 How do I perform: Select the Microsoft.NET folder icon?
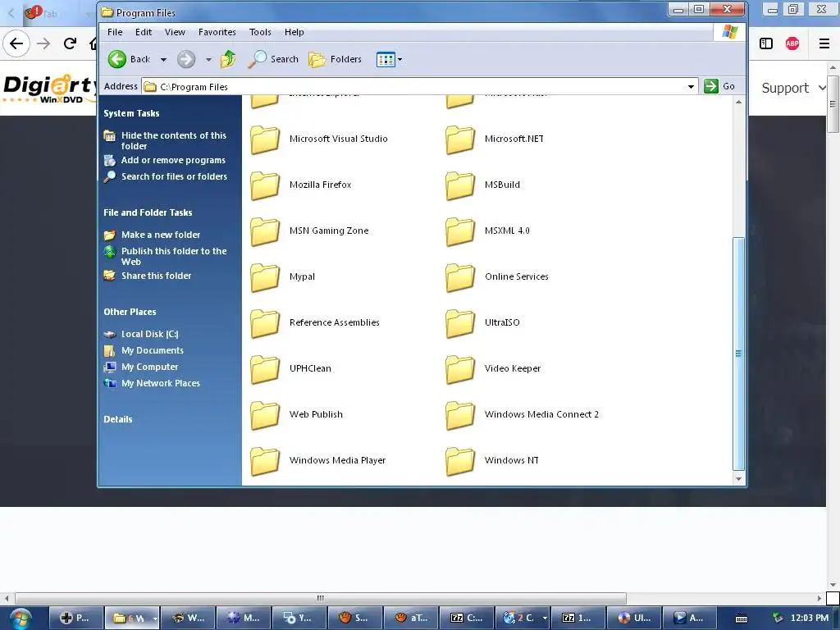click(460, 139)
